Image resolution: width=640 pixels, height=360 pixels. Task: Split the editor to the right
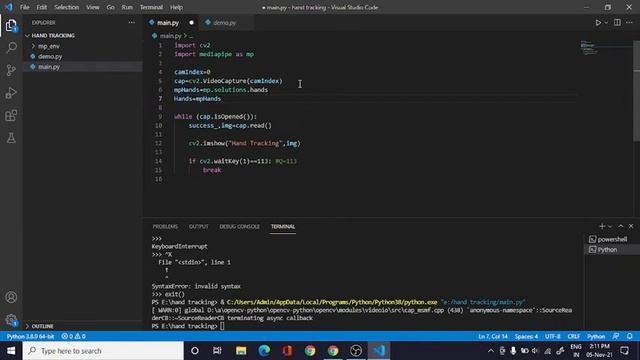(x=617, y=22)
